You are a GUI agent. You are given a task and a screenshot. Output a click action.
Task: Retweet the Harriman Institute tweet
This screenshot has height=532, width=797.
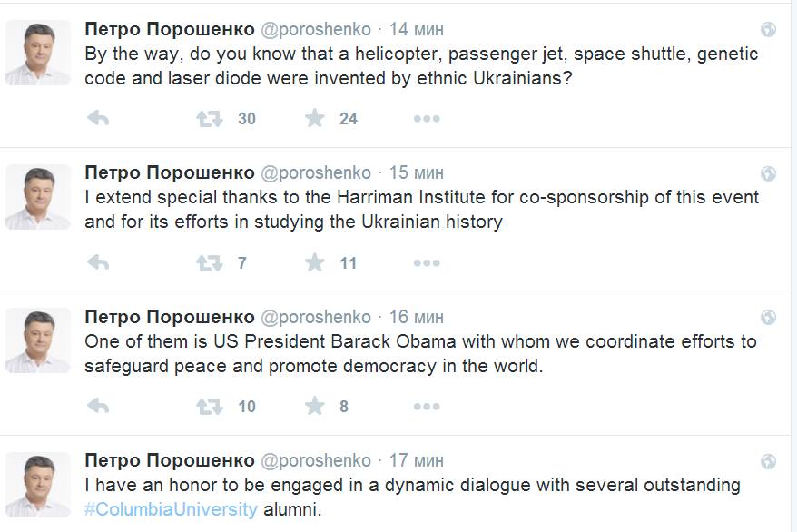(x=210, y=263)
